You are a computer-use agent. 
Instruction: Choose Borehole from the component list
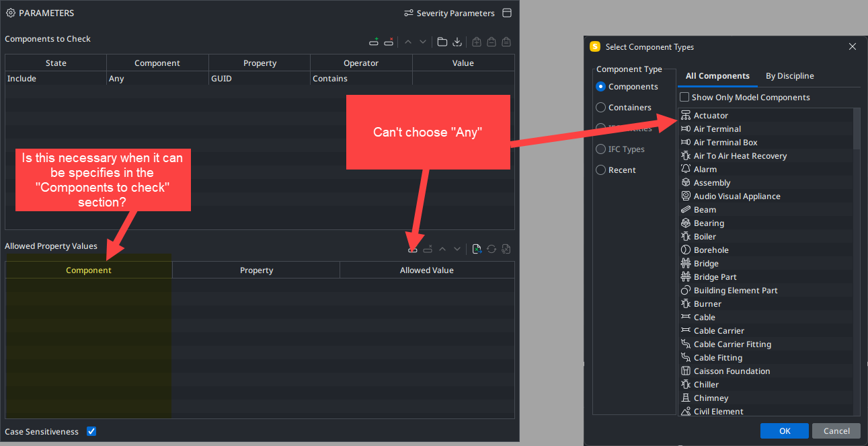point(766,250)
